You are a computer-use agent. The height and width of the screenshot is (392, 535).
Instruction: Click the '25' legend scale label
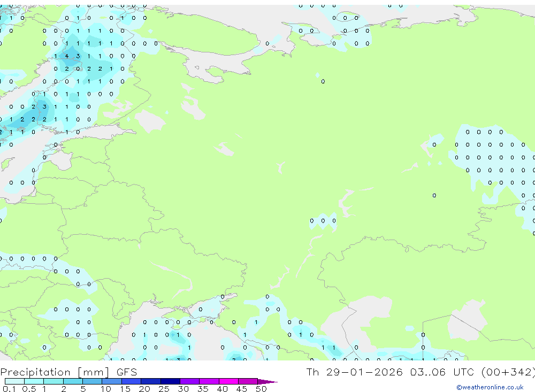point(164,389)
